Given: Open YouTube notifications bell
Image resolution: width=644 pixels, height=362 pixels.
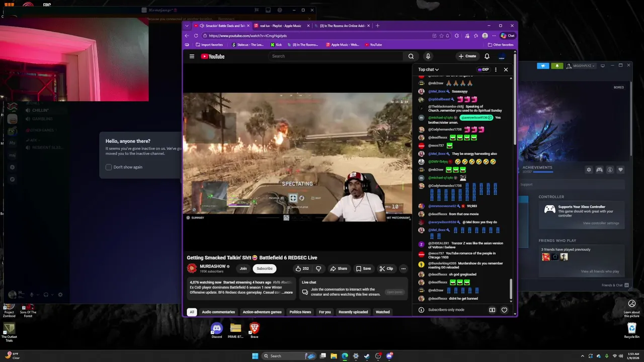Looking at the screenshot, I should 487,56.
